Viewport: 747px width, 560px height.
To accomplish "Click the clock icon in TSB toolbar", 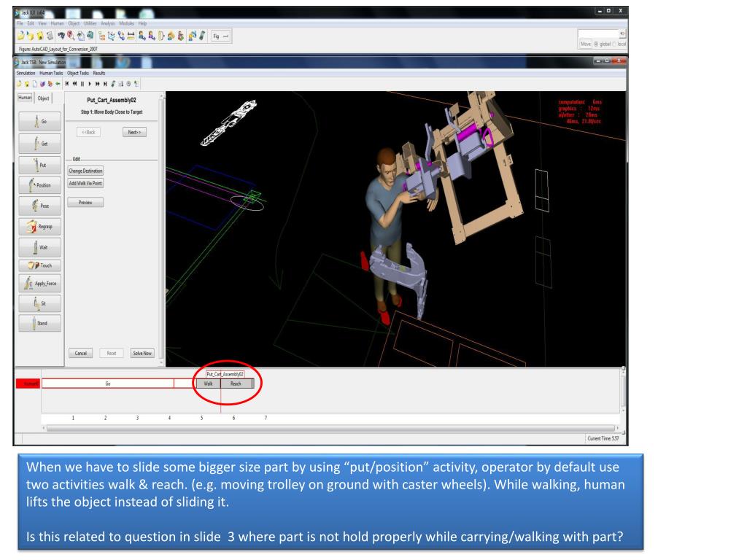I will 128,84.
